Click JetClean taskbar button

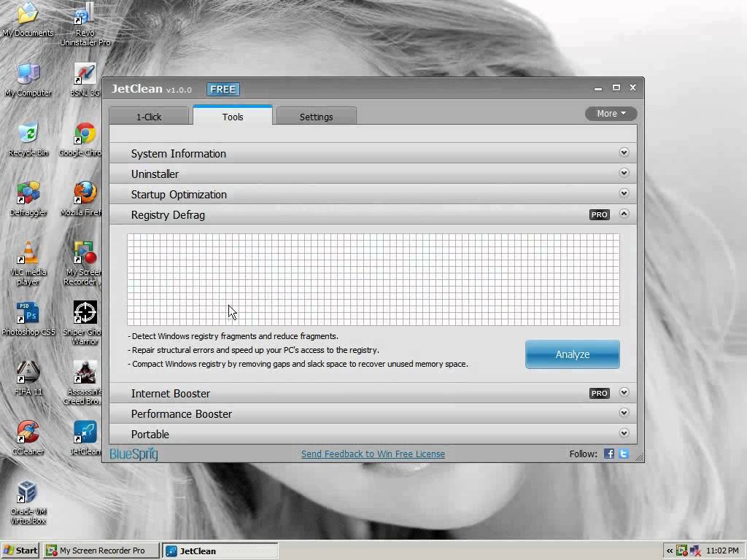coord(220,551)
